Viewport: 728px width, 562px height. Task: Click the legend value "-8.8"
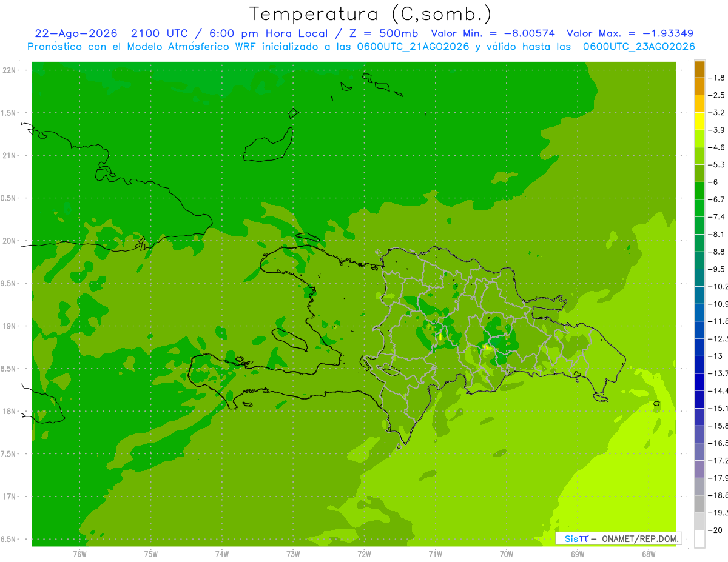pos(716,252)
